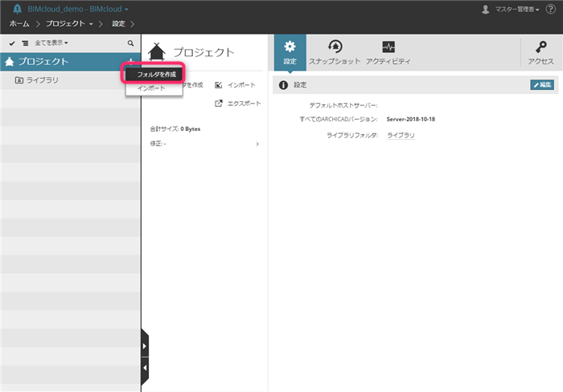Screen dimensions: 563x392
Task: Click the info icon beside 設定 header
Action: [283, 85]
